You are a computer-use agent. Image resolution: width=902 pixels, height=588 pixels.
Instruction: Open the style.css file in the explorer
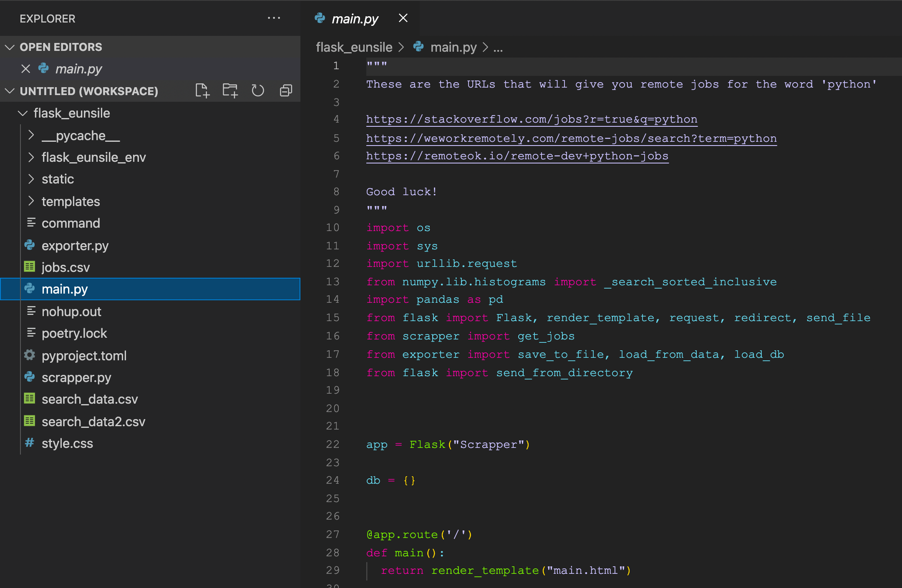[x=67, y=443]
